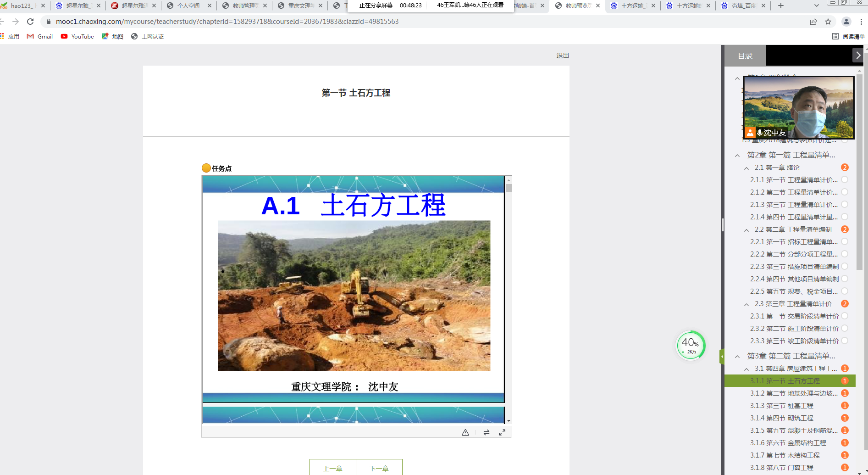This screenshot has height=475, width=868.
Task: Open the tab search dropdown arrow
Action: [816, 6]
